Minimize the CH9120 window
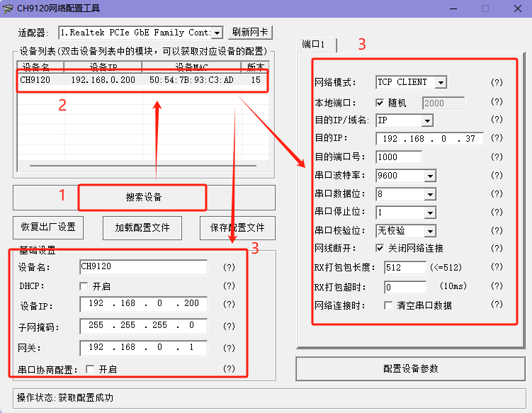 (453, 9)
